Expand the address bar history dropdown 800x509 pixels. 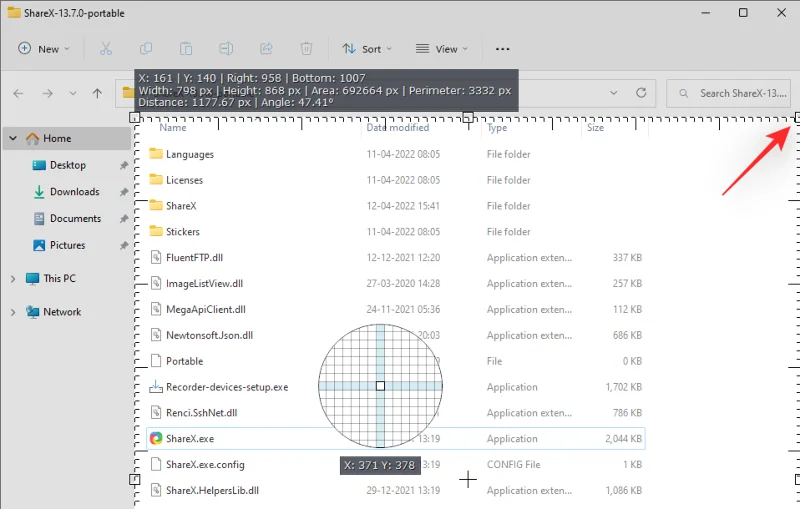(x=614, y=93)
